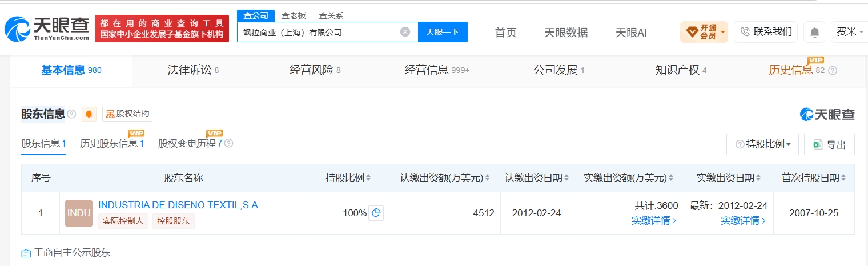The width and height of the screenshot is (868, 266).
Task: Click the red promotional banner in header
Action: click(x=162, y=29)
